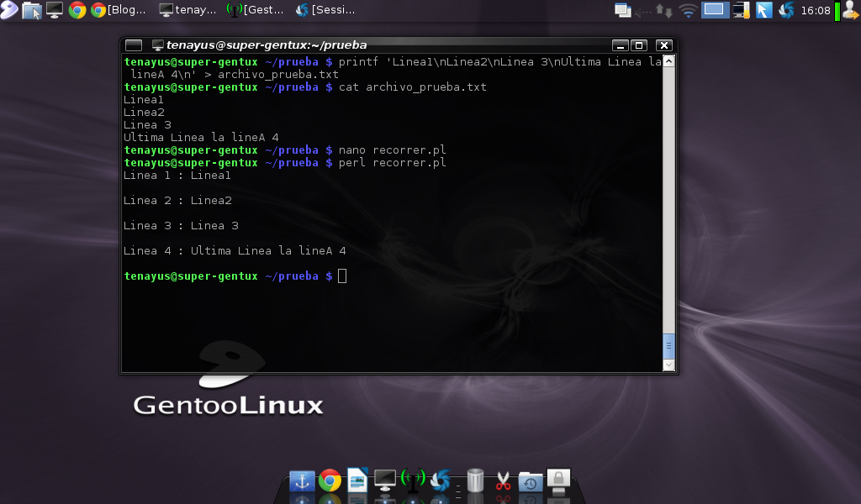Click the terminal scrollbar down arrow
Viewport: 861px width, 504px height.
[x=668, y=365]
